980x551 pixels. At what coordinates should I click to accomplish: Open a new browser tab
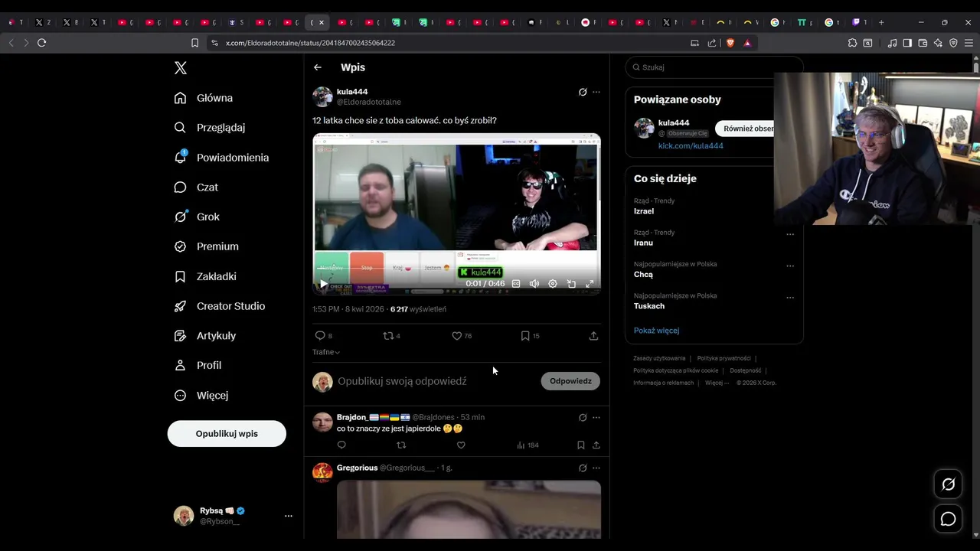click(881, 22)
